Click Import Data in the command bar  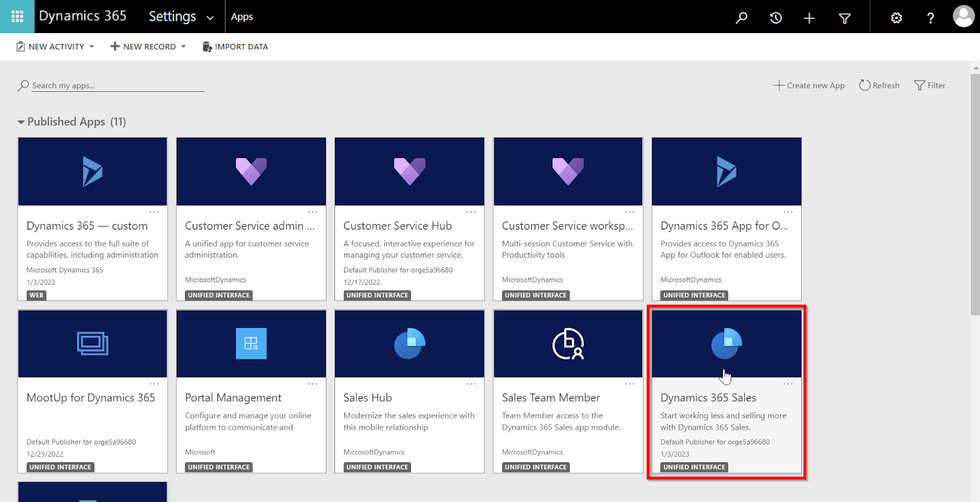[x=235, y=47]
